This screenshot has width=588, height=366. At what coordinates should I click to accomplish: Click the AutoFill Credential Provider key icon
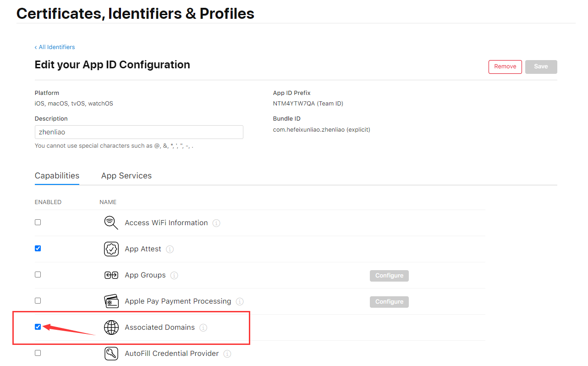tap(111, 354)
